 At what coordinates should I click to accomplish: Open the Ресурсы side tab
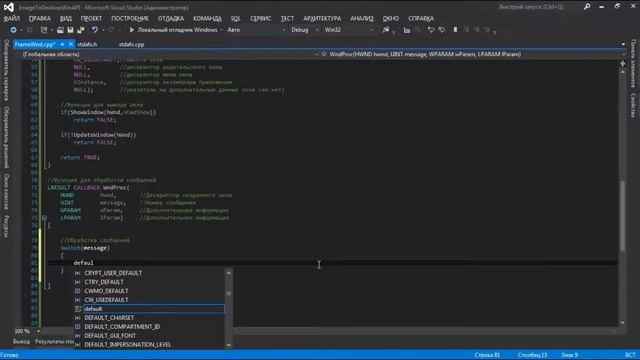coord(6,226)
